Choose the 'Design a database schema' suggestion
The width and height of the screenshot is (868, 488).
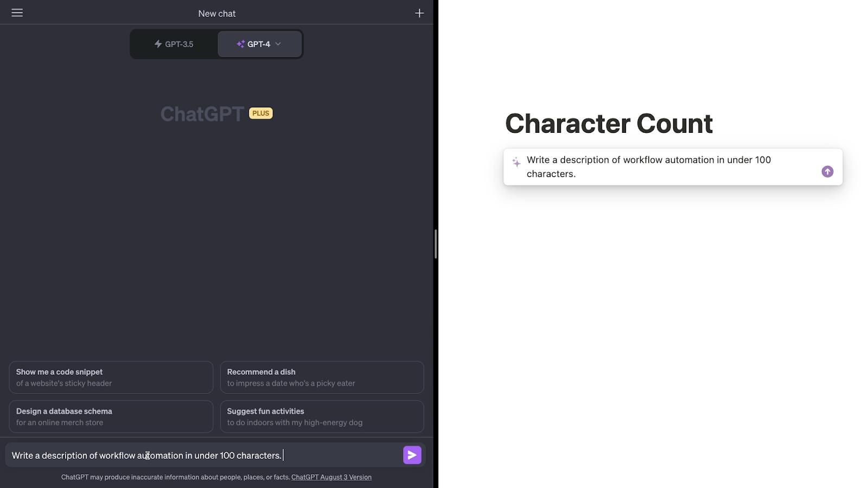point(111,416)
